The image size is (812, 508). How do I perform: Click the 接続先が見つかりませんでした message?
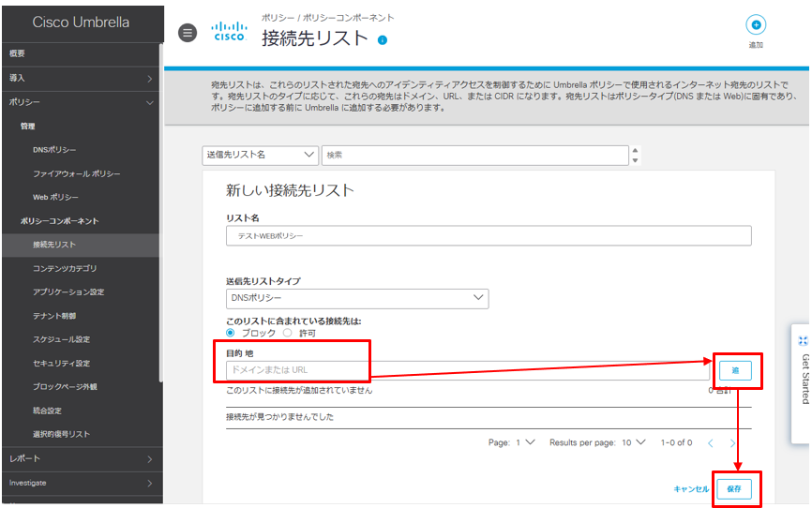(279, 417)
